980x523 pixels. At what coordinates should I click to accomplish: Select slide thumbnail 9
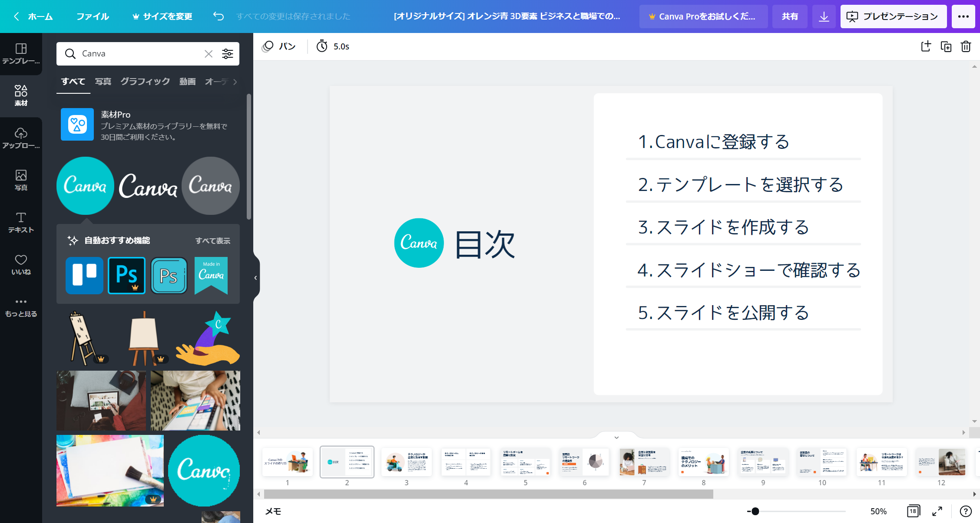[x=763, y=462]
